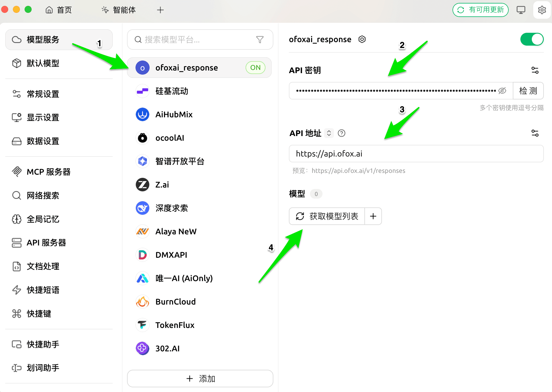Click the 检测 API key check button

tap(528, 91)
